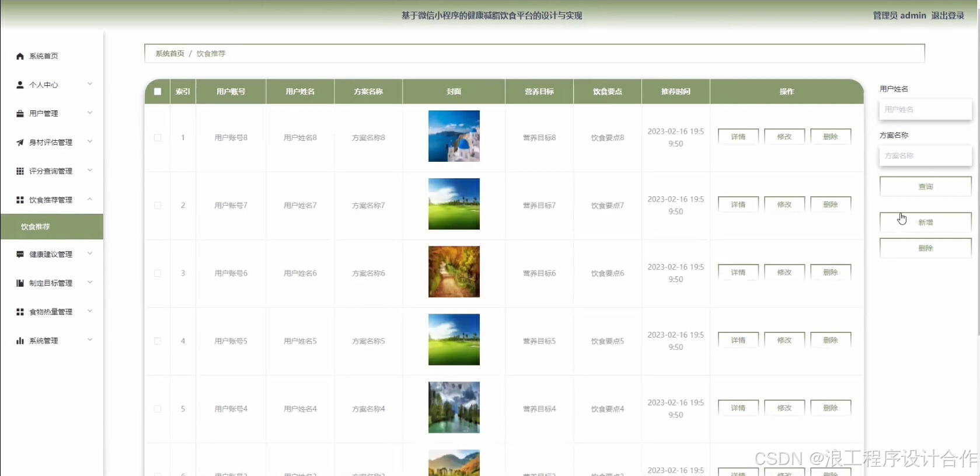Image resolution: width=980 pixels, height=476 pixels.
Task: Open the 健康建议管理 menu label
Action: coord(51,254)
